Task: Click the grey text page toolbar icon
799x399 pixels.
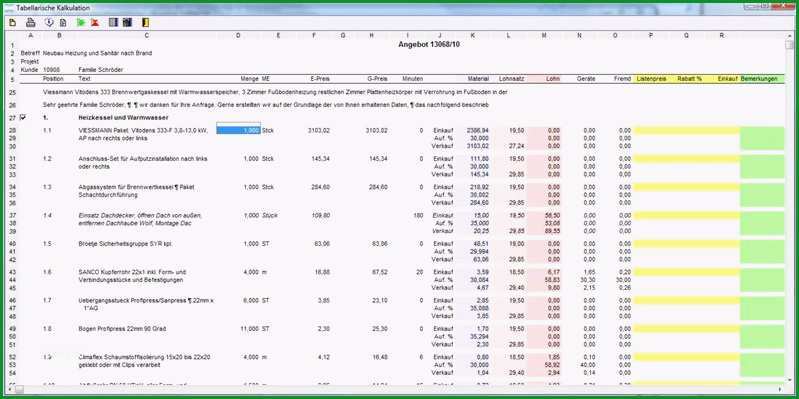Action: click(x=63, y=22)
